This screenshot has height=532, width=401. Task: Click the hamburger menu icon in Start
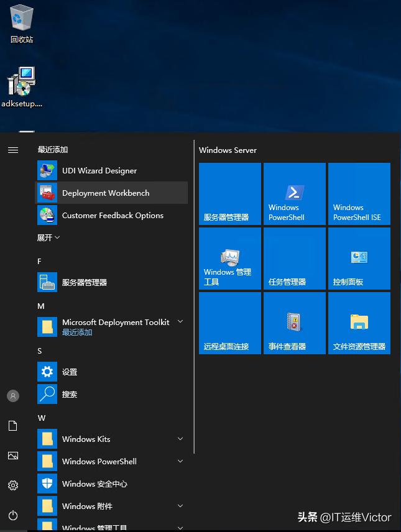[x=13, y=150]
